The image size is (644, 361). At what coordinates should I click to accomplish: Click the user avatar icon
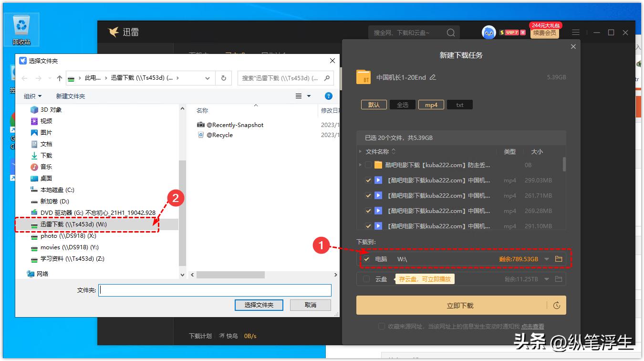pos(488,32)
